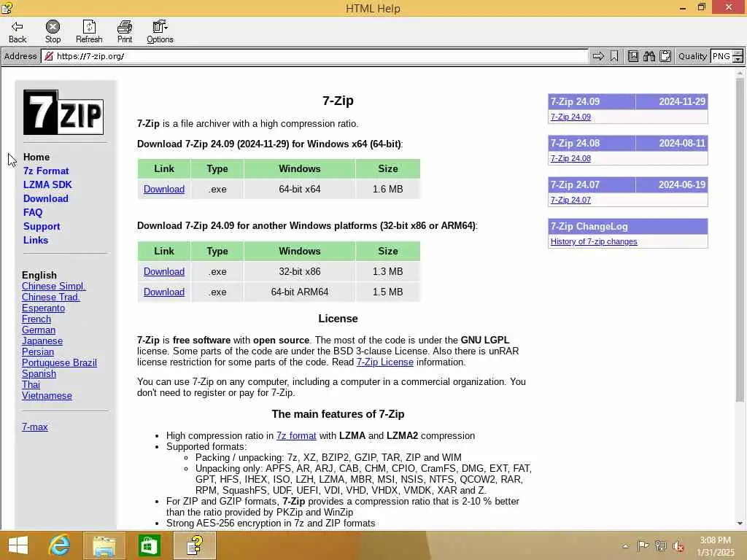Screen dimensions: 747x560
Task: Print the page using the Print icon
Action: click(x=124, y=32)
